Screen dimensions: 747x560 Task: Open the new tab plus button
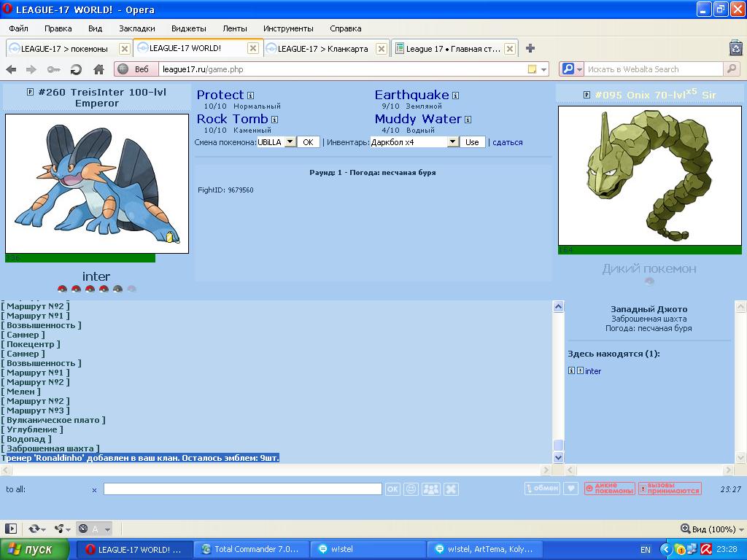(530, 48)
